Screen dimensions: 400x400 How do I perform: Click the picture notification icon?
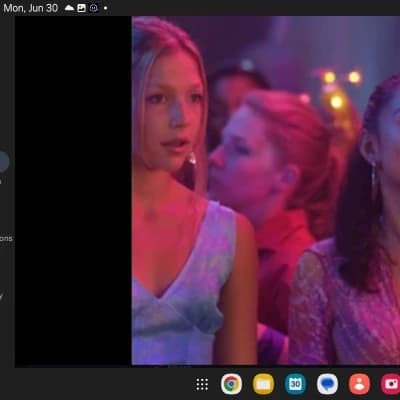pyautogui.click(x=82, y=8)
